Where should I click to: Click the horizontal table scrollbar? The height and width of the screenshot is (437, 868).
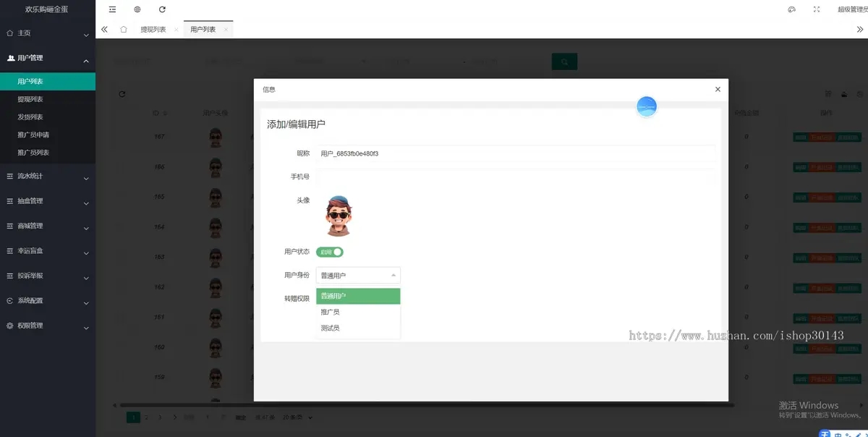coord(427,405)
